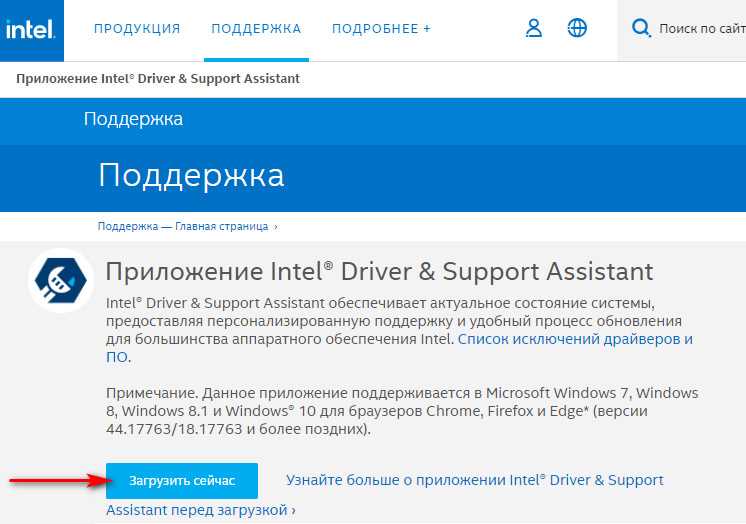This screenshot has width=746, height=524.
Task: Open Поддержка — Главная страница breadcrumb link
Action: coord(183,226)
